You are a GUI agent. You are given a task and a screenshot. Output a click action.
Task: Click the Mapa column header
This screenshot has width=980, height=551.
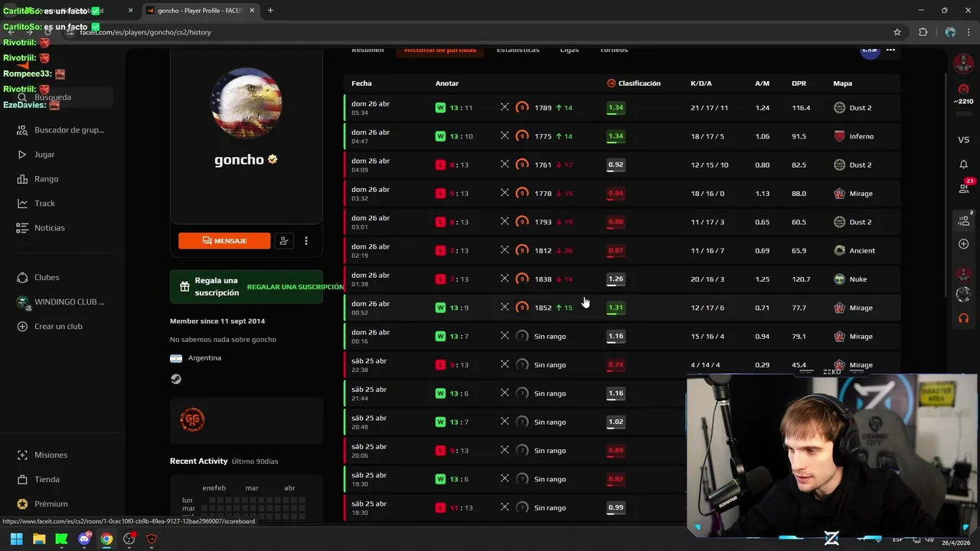pos(842,83)
